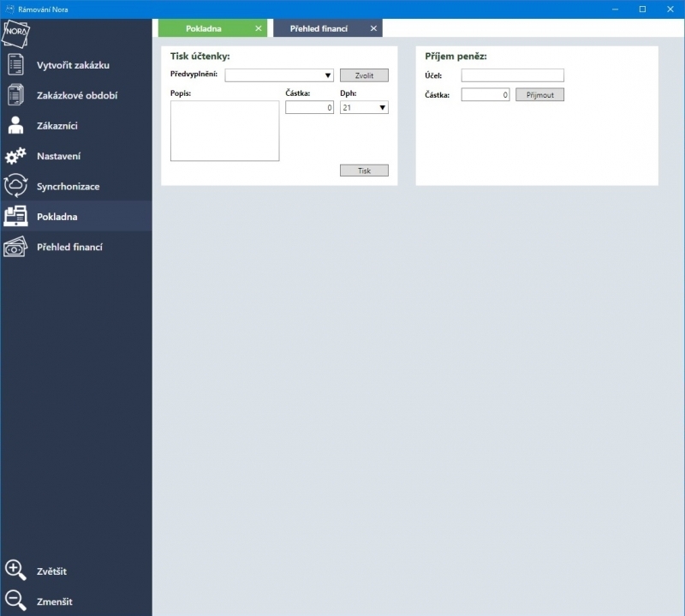This screenshot has height=616, width=685.
Task: Select the Pokladna cash register icon
Action: pos(15,217)
